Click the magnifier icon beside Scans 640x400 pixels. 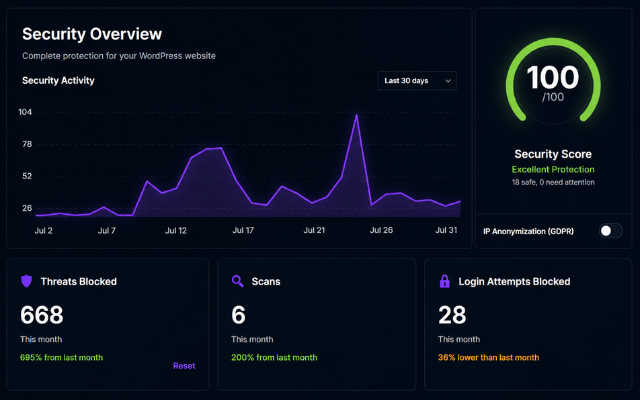tap(238, 281)
